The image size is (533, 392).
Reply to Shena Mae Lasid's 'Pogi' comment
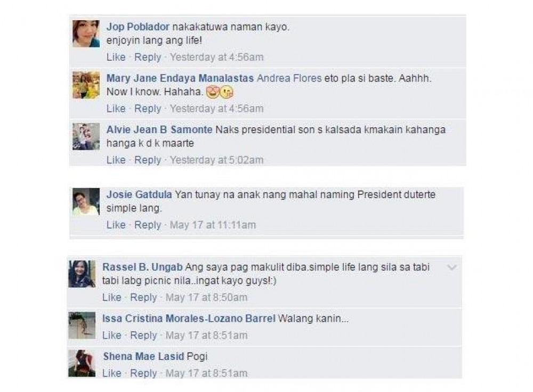(x=143, y=373)
